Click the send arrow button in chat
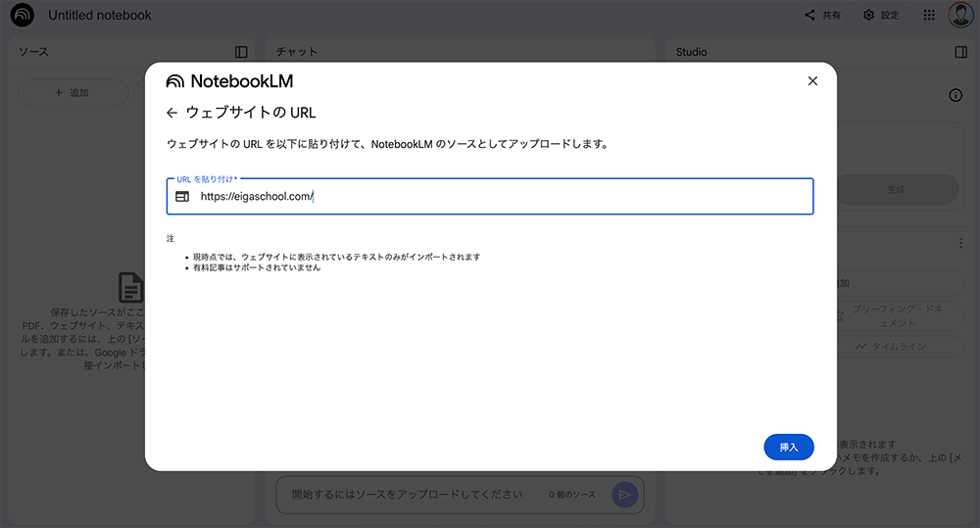Image resolution: width=980 pixels, height=528 pixels. (x=624, y=495)
